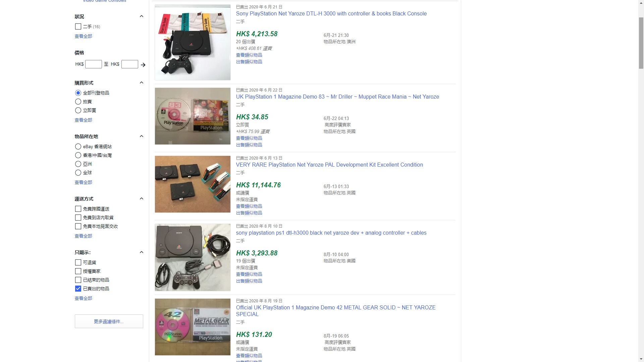Open 更多過濾條件 button
Image resolution: width=644 pixels, height=362 pixels.
point(109,321)
